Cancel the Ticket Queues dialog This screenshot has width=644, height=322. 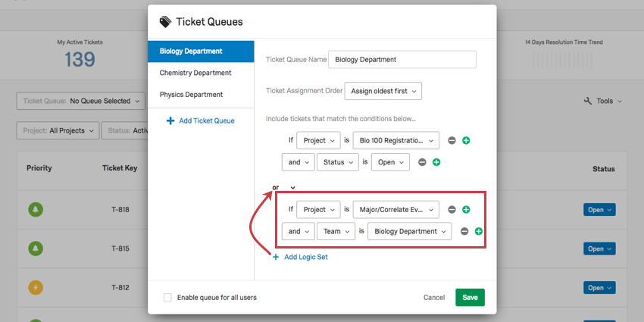[434, 298]
